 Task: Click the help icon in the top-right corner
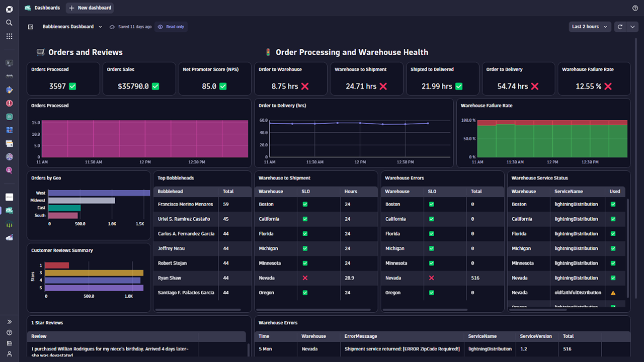pyautogui.click(x=635, y=8)
